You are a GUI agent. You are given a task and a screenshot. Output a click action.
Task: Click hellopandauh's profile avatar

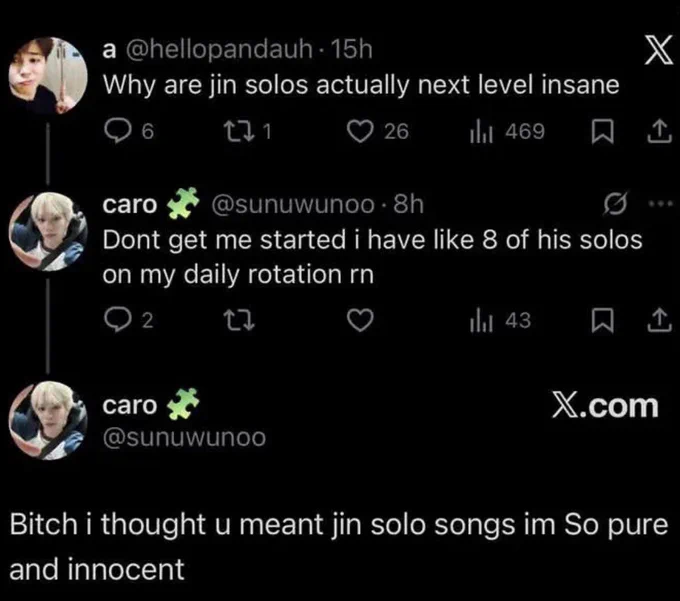pyautogui.click(x=48, y=76)
